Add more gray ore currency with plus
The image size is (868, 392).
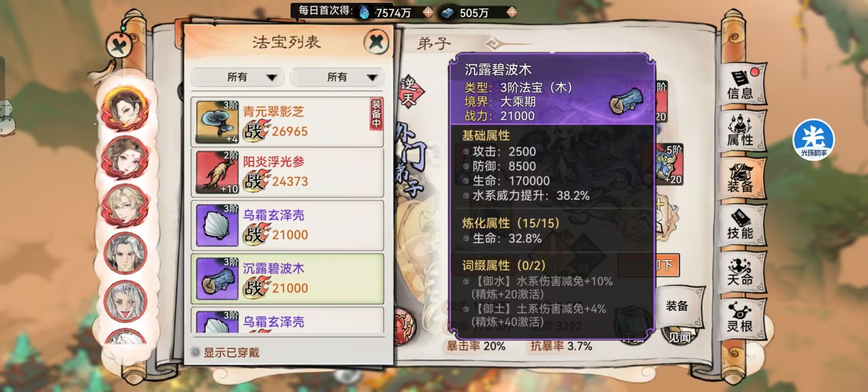(511, 12)
